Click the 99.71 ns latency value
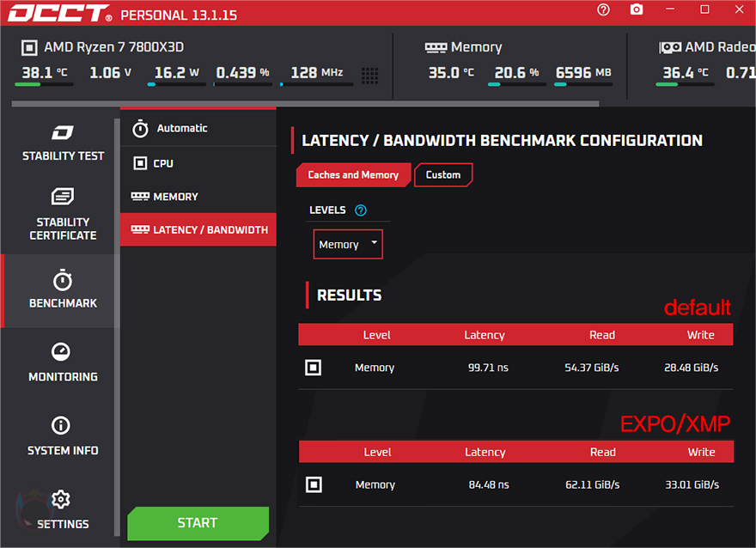This screenshot has height=548, width=756. point(488,368)
